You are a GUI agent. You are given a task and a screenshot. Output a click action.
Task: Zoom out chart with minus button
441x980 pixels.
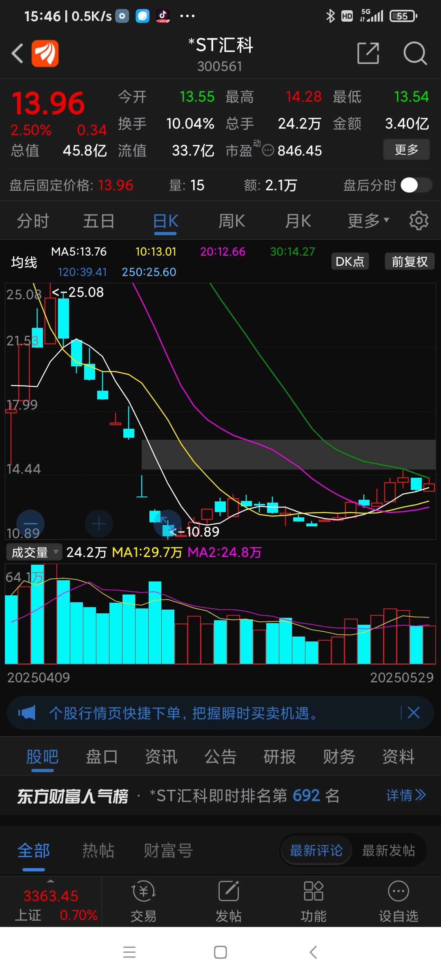point(30,523)
